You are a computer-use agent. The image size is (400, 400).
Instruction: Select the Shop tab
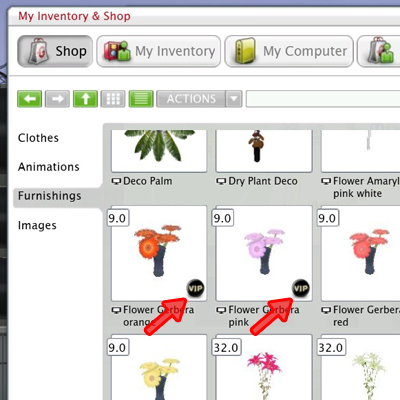coord(55,51)
